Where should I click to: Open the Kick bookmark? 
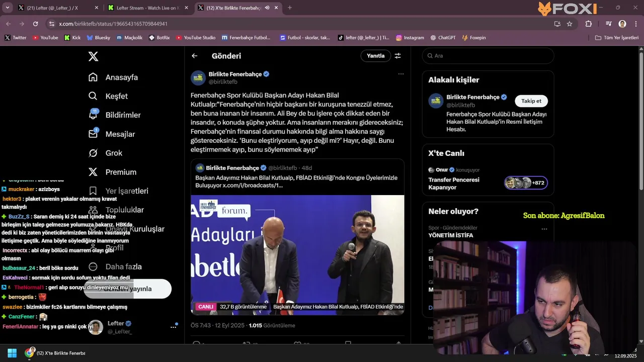point(72,38)
